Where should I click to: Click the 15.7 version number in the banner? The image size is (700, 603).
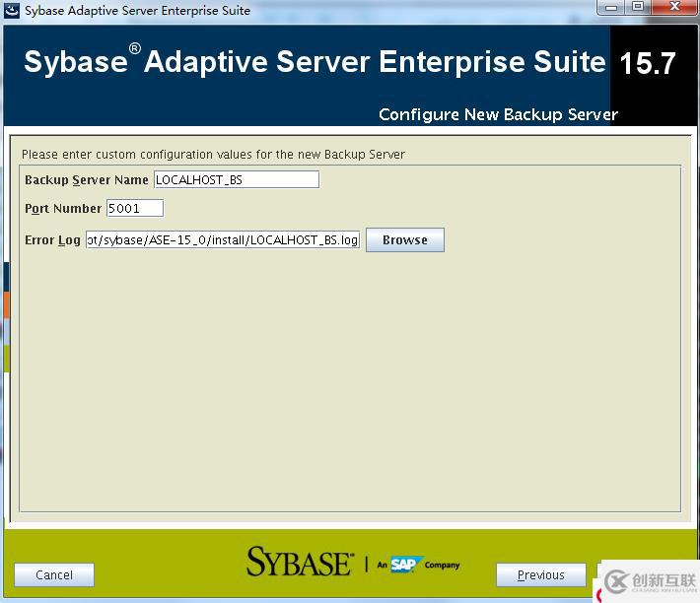(x=648, y=63)
